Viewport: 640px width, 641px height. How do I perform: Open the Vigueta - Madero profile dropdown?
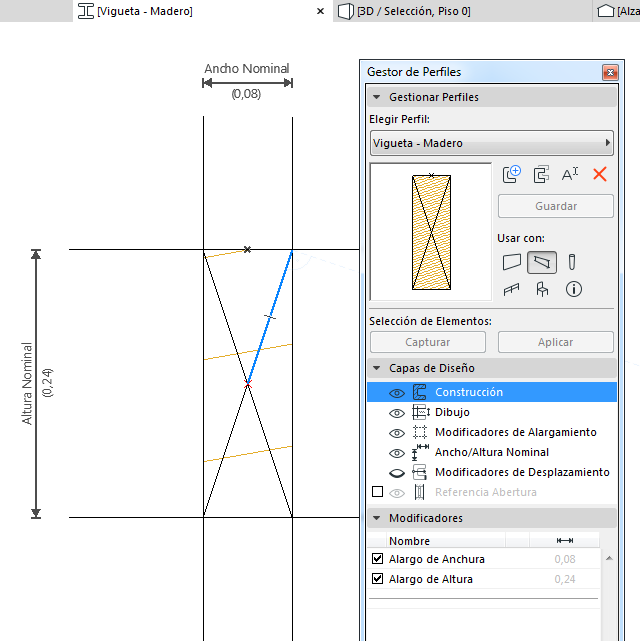[x=492, y=143]
